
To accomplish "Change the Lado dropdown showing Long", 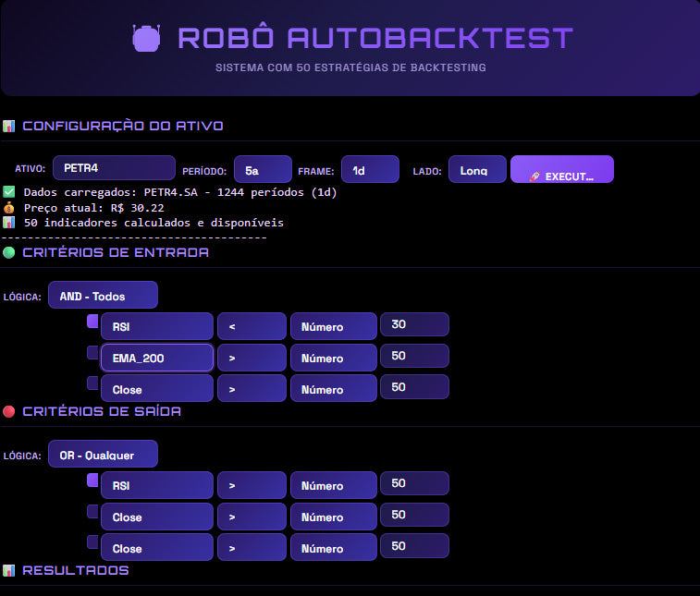I will click(477, 170).
